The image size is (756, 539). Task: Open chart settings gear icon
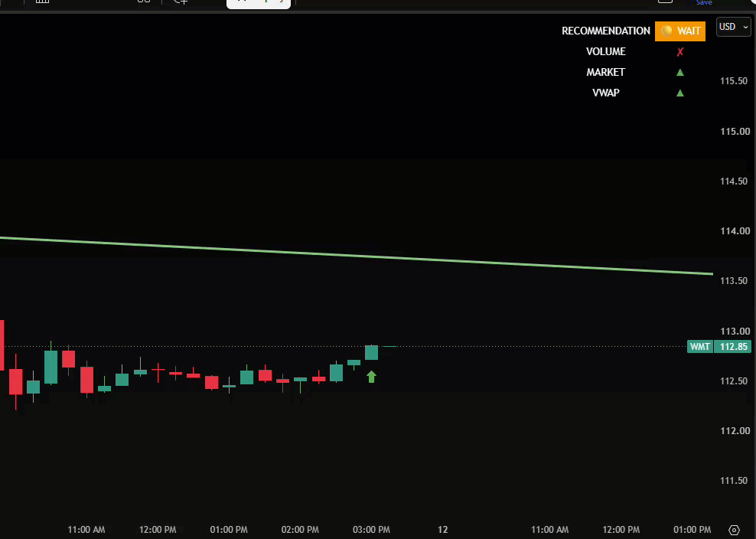pos(734,530)
